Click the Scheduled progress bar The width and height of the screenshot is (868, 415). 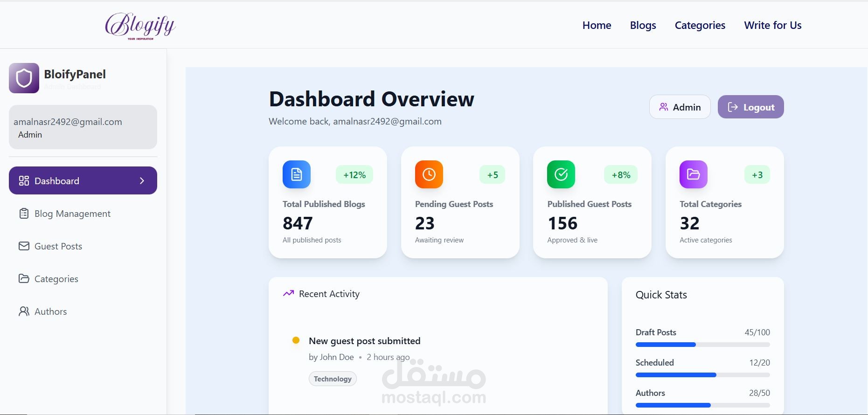(703, 375)
